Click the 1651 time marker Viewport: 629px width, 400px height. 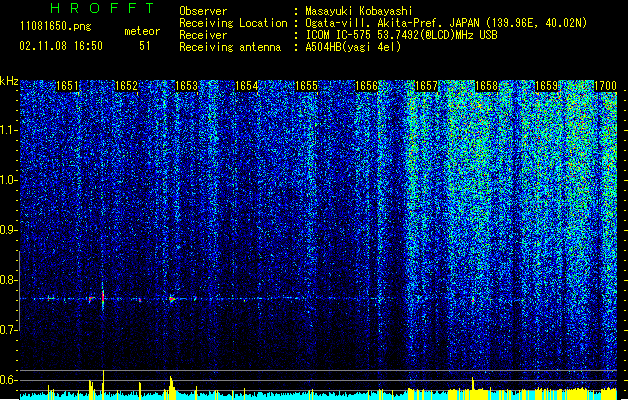tap(67, 86)
